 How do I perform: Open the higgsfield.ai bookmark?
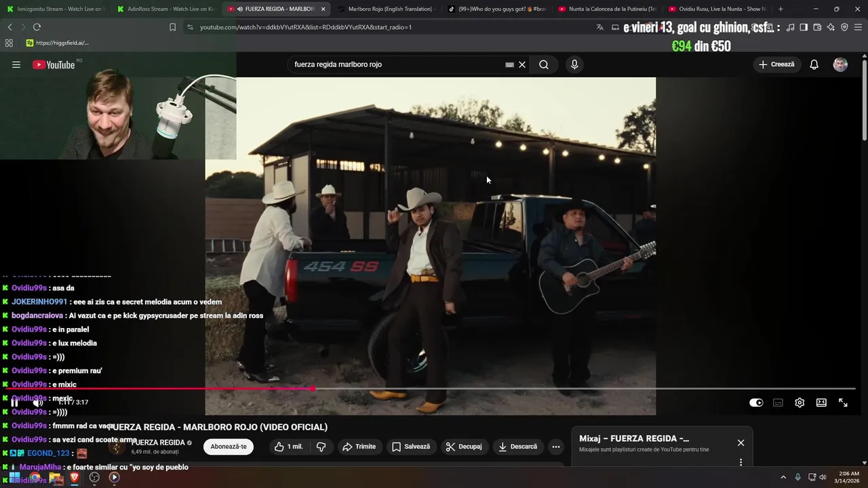pyautogui.click(x=58, y=43)
